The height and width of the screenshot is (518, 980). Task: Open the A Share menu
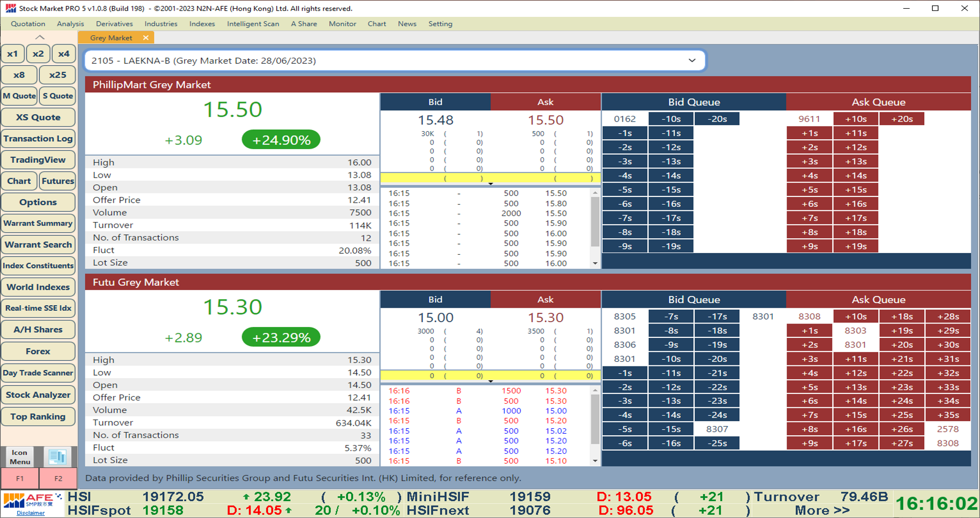coord(304,24)
